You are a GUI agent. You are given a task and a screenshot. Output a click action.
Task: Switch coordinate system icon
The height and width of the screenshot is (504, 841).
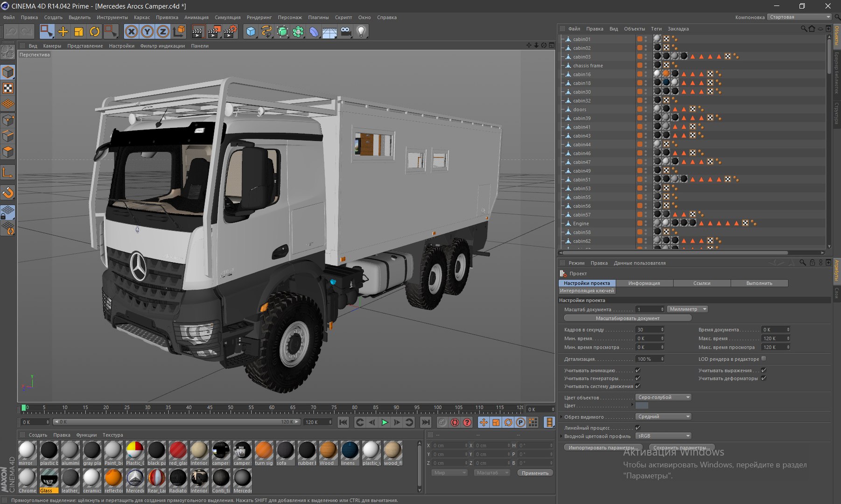click(x=179, y=31)
